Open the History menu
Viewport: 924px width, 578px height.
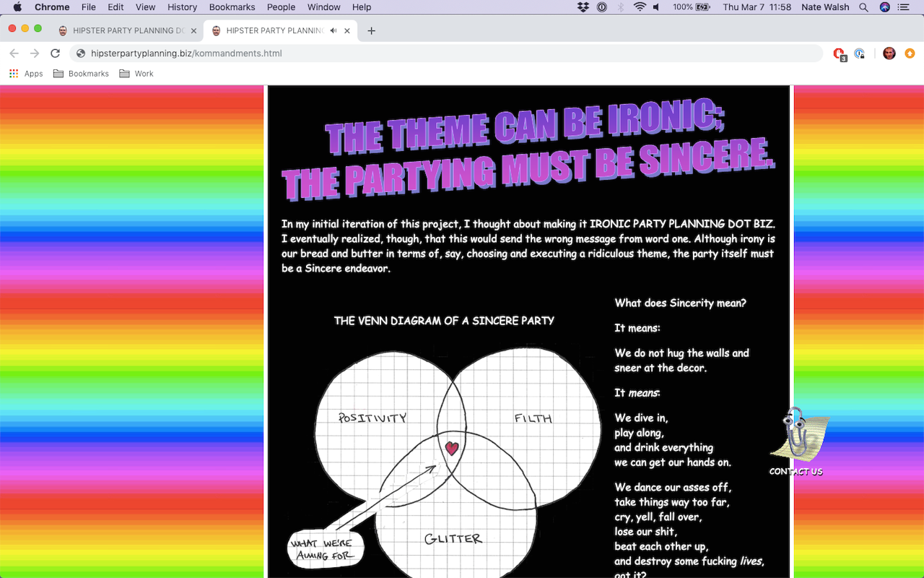tap(182, 7)
